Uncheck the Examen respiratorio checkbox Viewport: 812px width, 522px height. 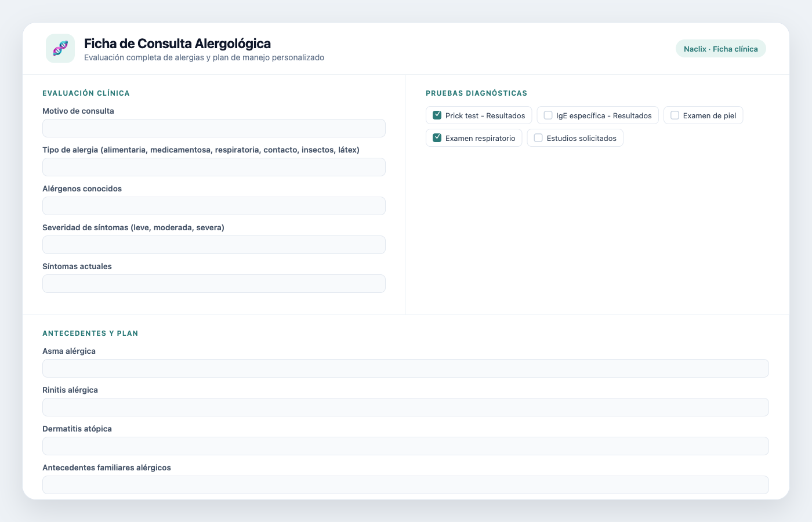click(437, 138)
